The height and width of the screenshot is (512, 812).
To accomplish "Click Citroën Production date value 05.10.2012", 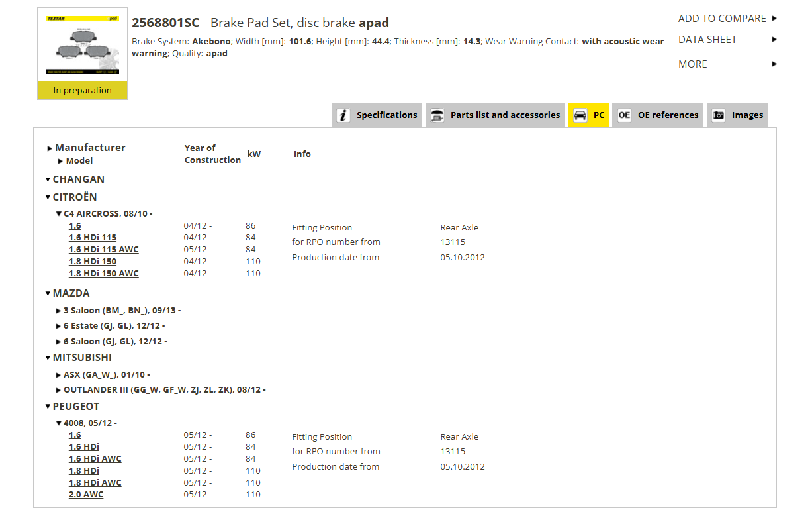I will tap(463, 258).
